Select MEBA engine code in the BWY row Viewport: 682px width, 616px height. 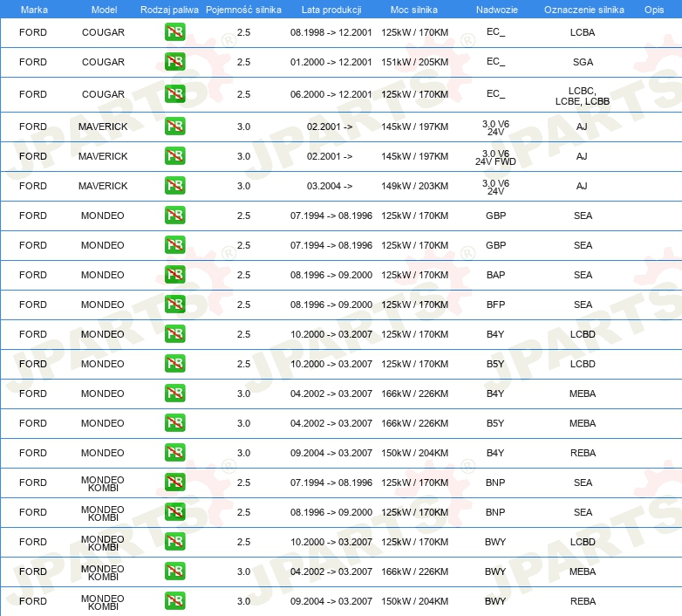point(583,572)
